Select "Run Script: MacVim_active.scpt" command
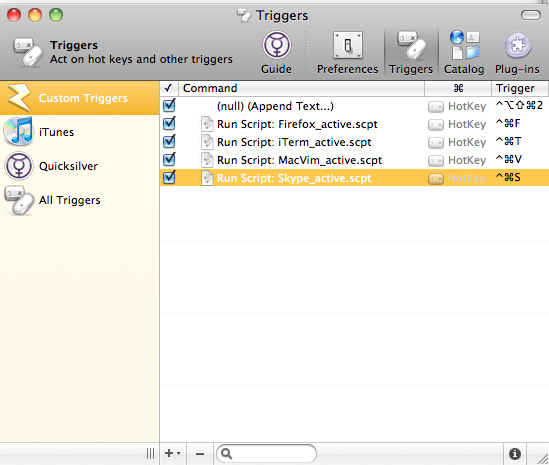549x465 pixels. 299,160
